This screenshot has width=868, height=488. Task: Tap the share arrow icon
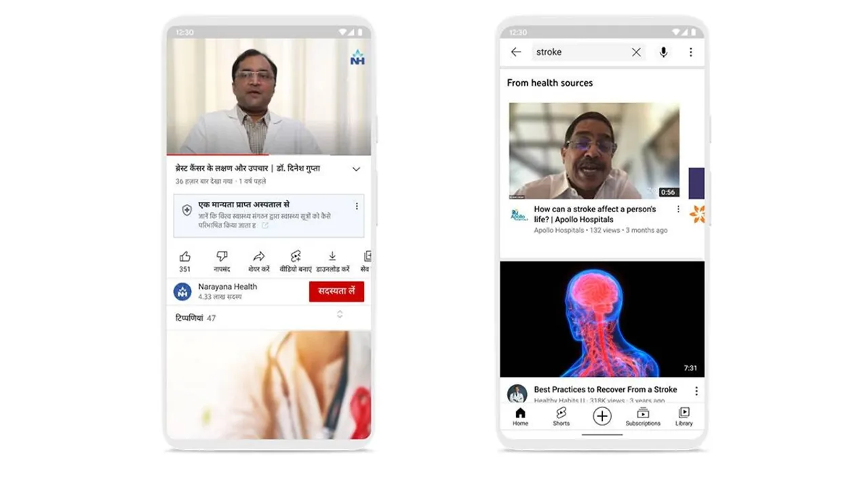pyautogui.click(x=258, y=256)
